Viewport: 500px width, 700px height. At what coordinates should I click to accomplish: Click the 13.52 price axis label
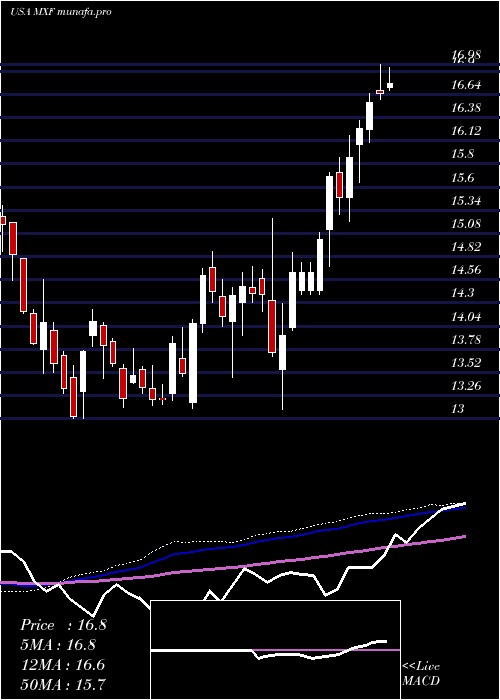pos(466,362)
